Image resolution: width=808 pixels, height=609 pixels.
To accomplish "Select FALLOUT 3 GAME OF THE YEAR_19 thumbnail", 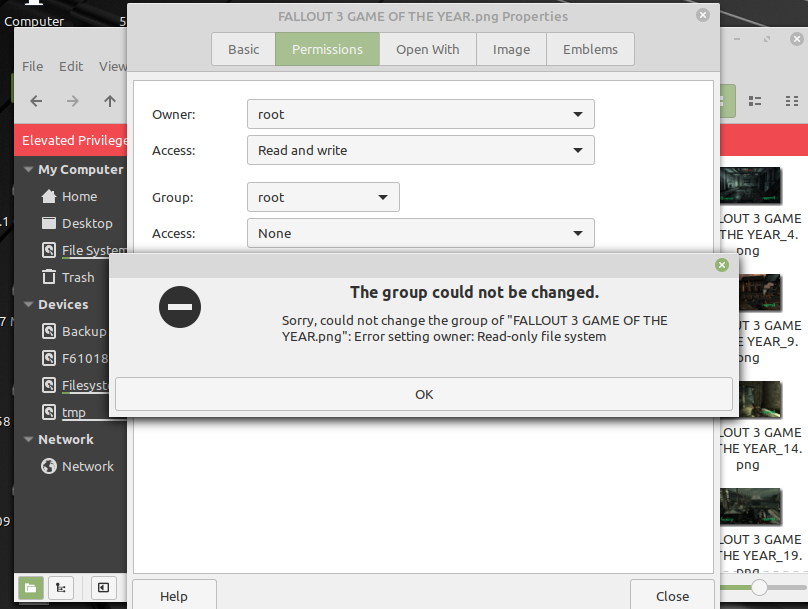I will coord(750,506).
